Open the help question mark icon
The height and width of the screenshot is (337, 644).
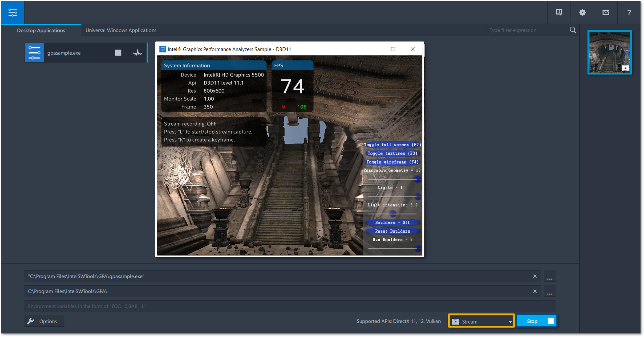[x=629, y=12]
